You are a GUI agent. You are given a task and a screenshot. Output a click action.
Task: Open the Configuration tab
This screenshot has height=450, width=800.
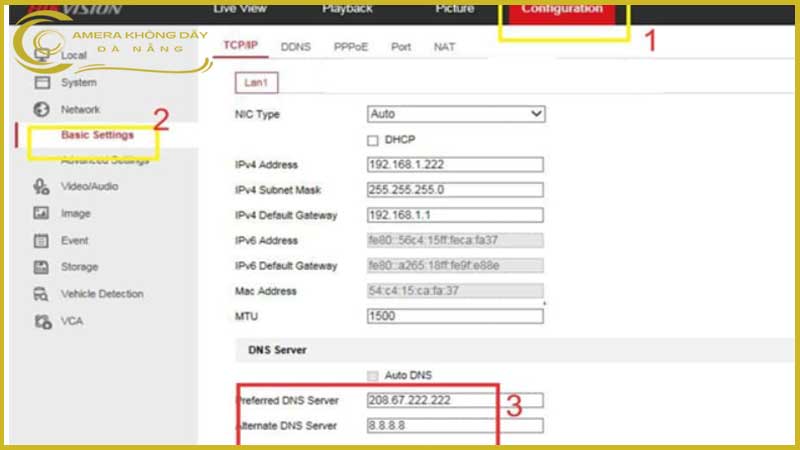[x=562, y=12]
